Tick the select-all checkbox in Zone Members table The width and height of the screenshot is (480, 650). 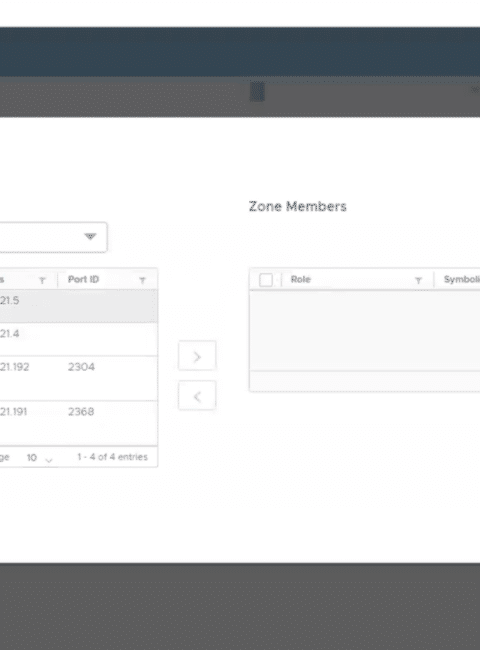(266, 280)
